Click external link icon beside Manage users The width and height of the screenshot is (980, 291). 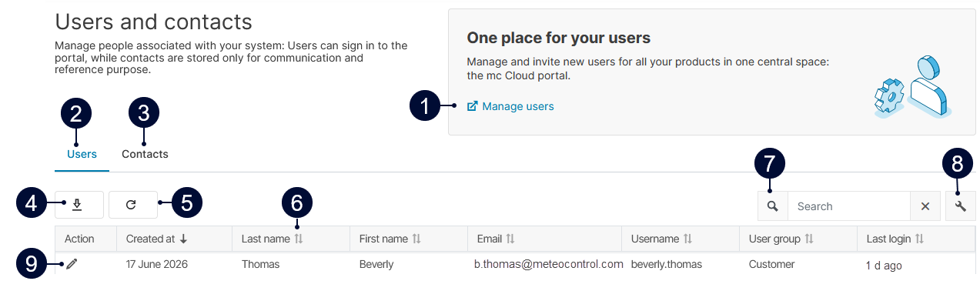[473, 106]
